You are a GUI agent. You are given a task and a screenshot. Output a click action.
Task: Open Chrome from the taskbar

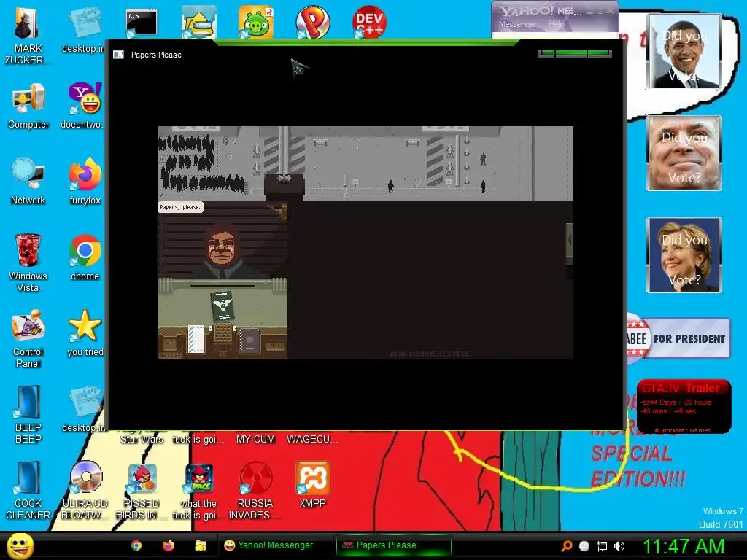point(136,545)
